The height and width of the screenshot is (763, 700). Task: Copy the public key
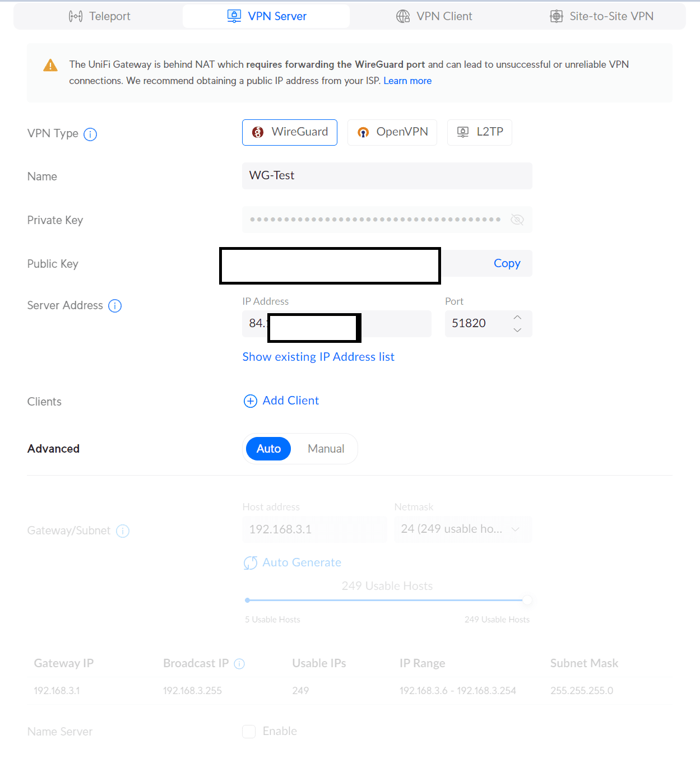(x=507, y=263)
